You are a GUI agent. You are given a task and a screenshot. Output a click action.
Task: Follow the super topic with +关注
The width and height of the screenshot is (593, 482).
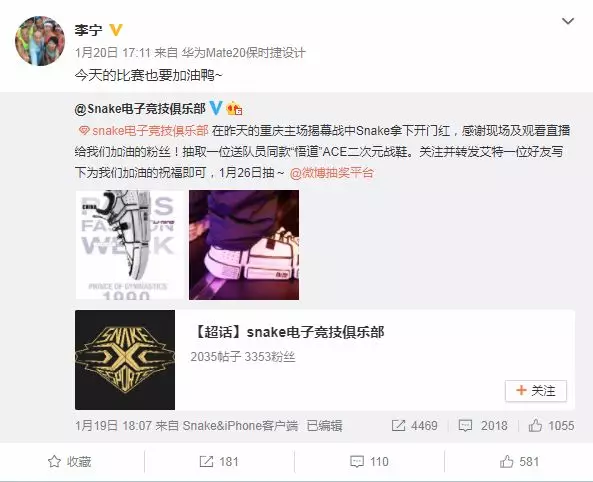click(x=536, y=390)
